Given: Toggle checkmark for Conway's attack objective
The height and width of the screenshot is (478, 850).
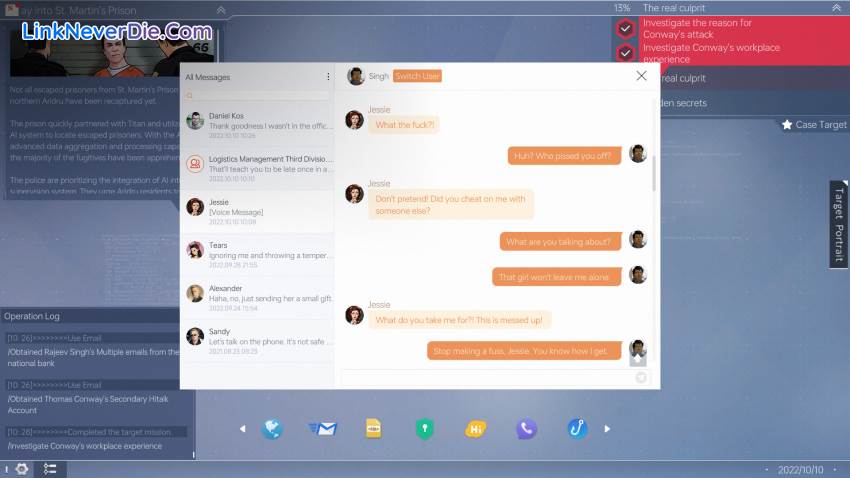Looking at the screenshot, I should 625,28.
